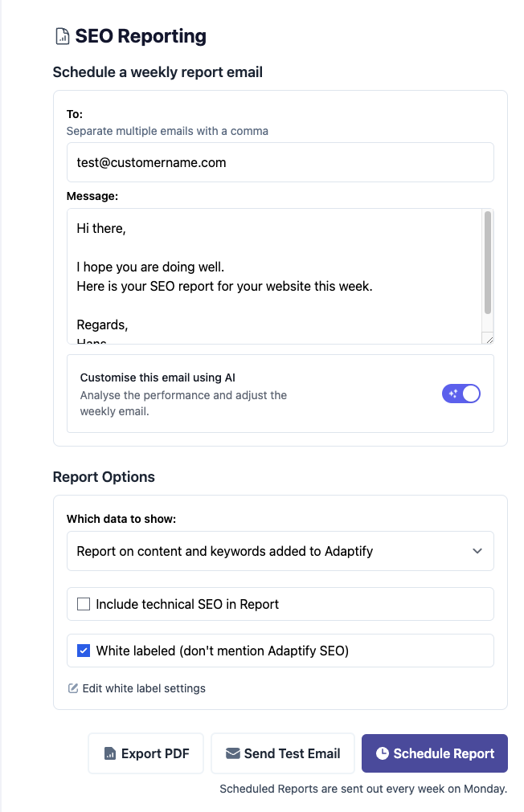Check Include technical SEO in Report

pyautogui.click(x=84, y=604)
